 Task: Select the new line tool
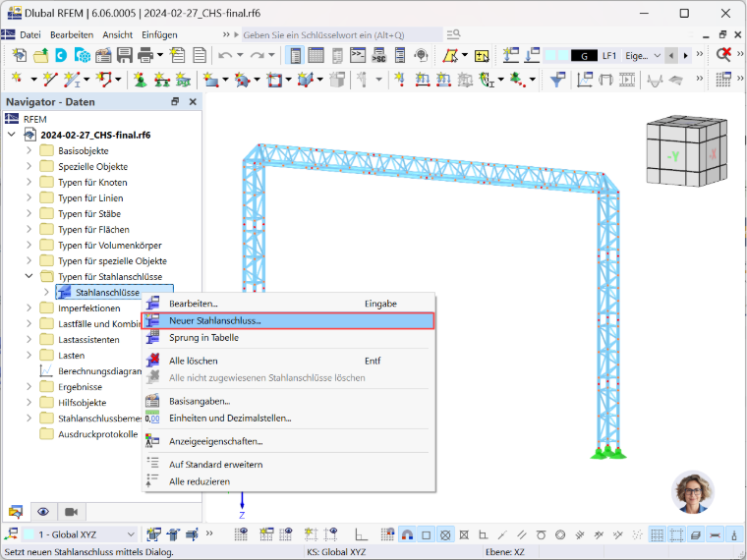tap(50, 79)
